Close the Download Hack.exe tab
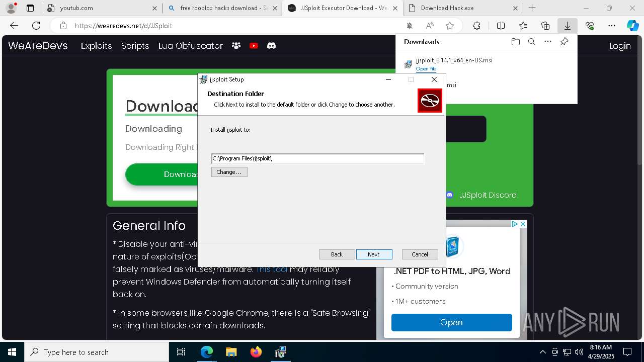 (516, 8)
